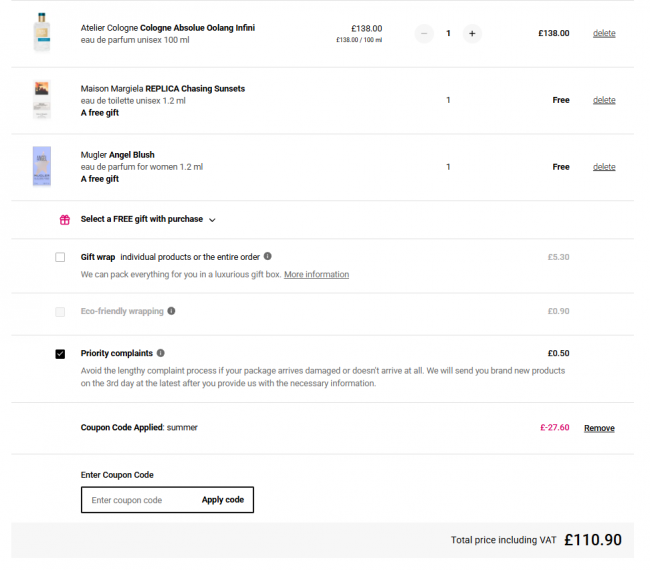Increase quantity with the plus button
Viewport: 650px width, 570px height.
tap(472, 34)
